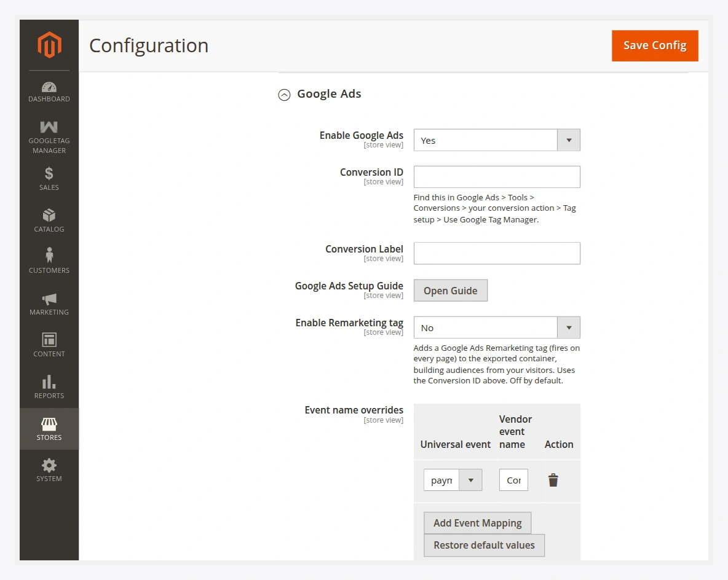Open the Reports bar chart icon

(x=49, y=382)
